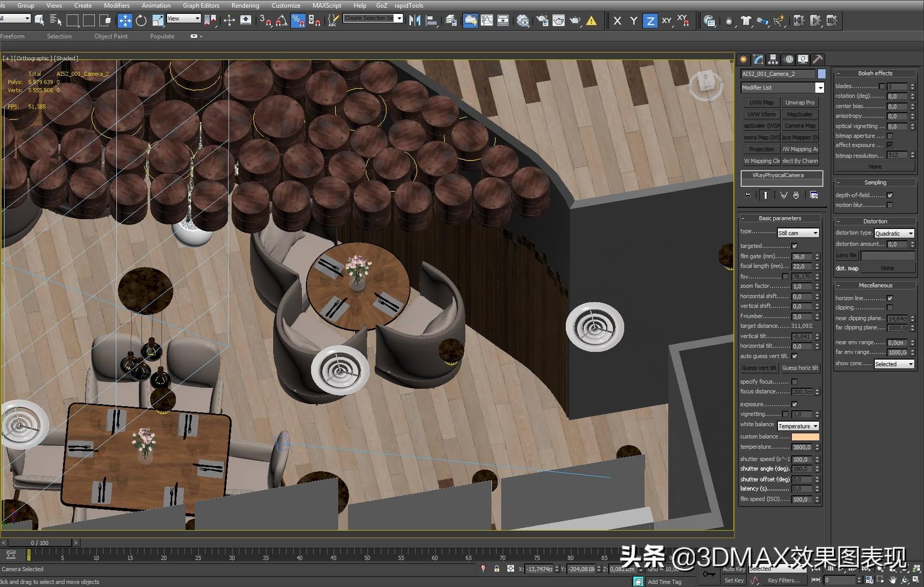This screenshot has width=924, height=587.
Task: Enable the clipping checkbox
Action: point(890,308)
